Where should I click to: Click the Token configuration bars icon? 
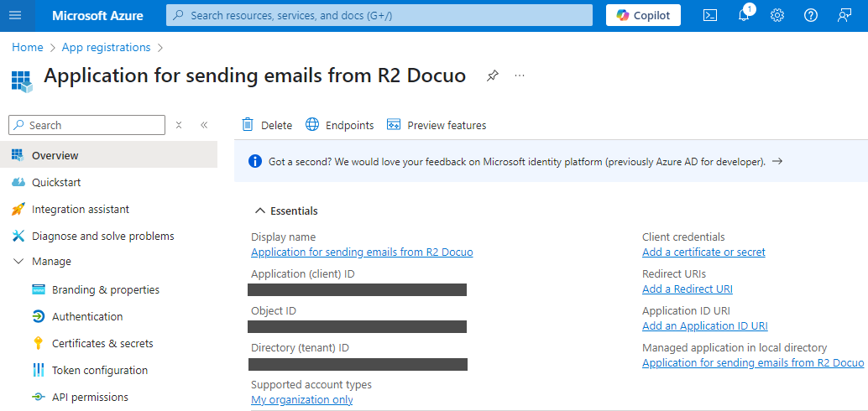[x=39, y=370]
